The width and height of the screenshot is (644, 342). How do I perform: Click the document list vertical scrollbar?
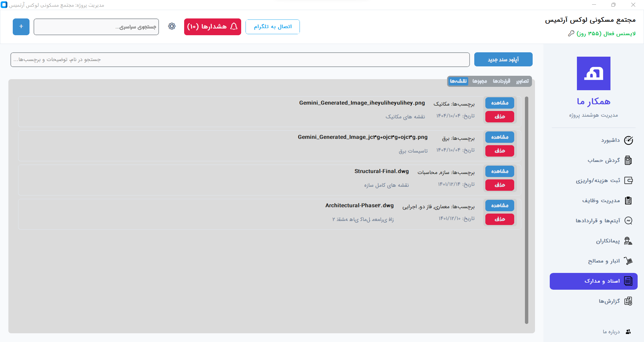click(526, 210)
